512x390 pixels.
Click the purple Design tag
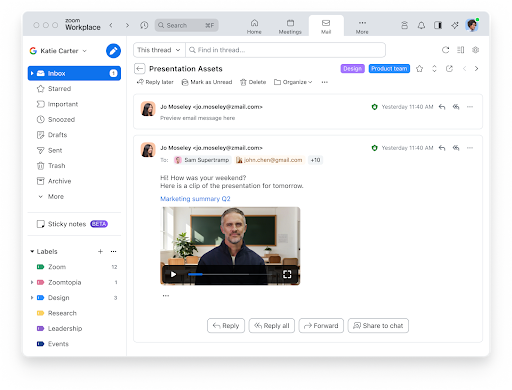352,69
